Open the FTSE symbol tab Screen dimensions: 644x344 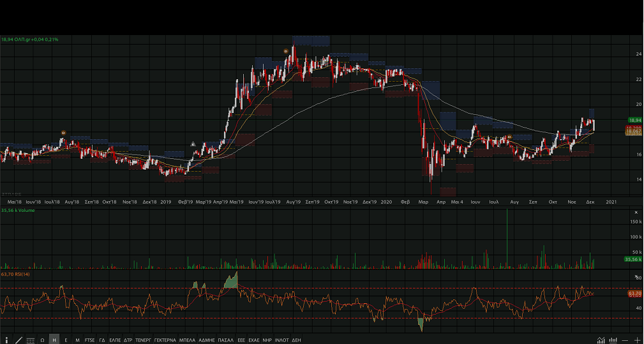pyautogui.click(x=90, y=340)
